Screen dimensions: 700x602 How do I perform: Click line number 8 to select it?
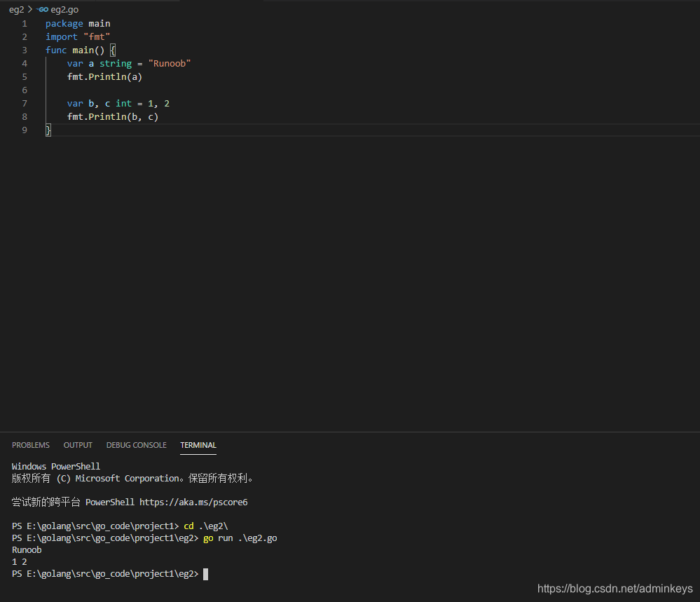(25, 116)
